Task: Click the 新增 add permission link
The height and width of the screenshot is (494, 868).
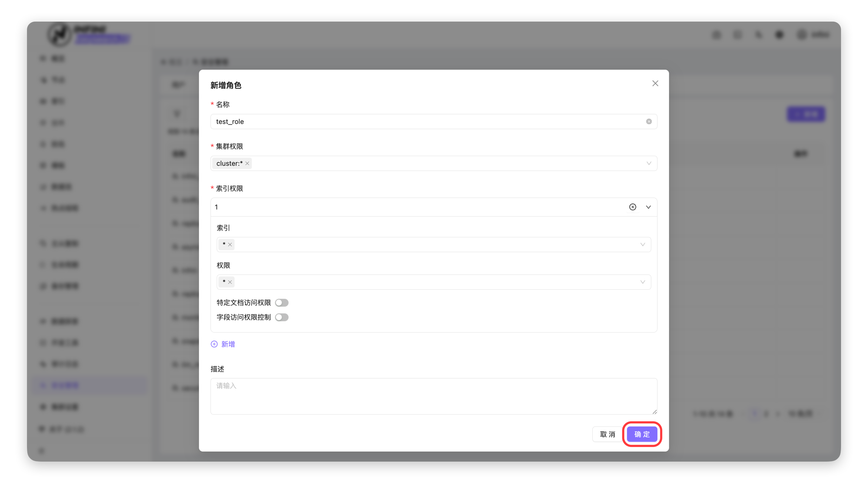Action: click(228, 344)
